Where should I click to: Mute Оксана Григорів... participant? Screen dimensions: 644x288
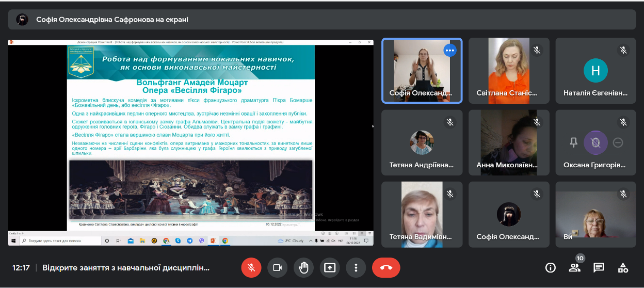(x=595, y=142)
